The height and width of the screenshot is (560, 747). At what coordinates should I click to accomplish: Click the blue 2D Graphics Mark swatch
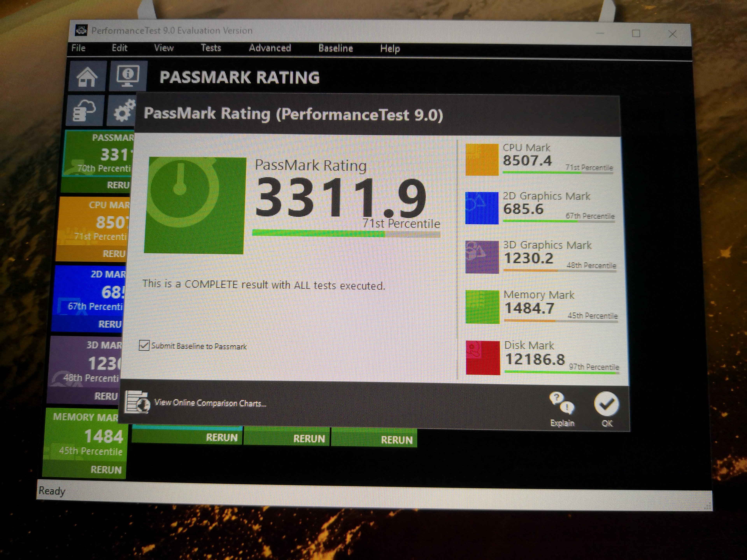coord(482,208)
